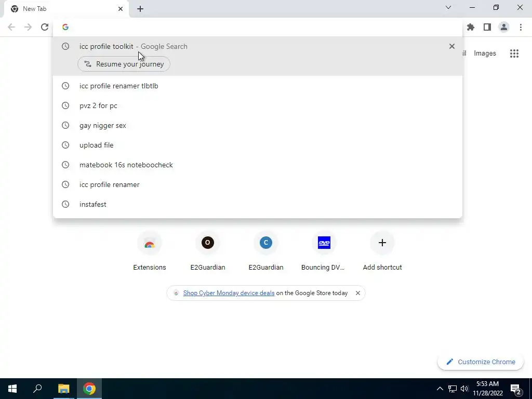Open the Google apps grid
Screen dimensions: 532x399
point(514,54)
